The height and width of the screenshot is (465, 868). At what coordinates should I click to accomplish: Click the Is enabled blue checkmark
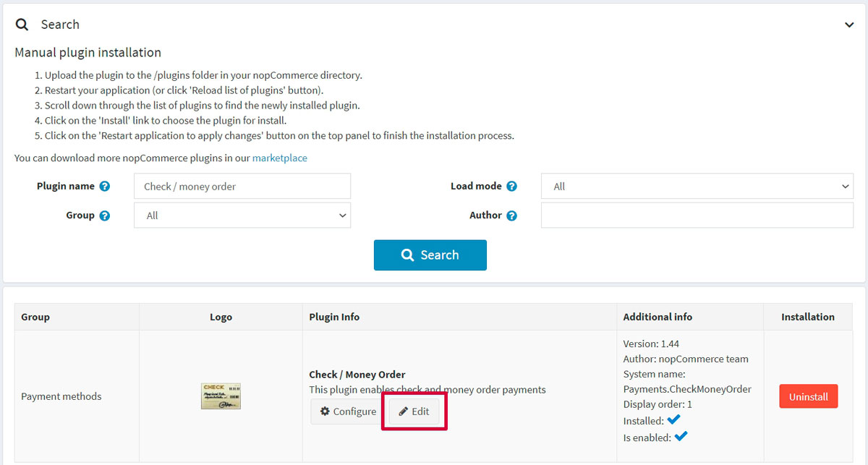pos(680,436)
